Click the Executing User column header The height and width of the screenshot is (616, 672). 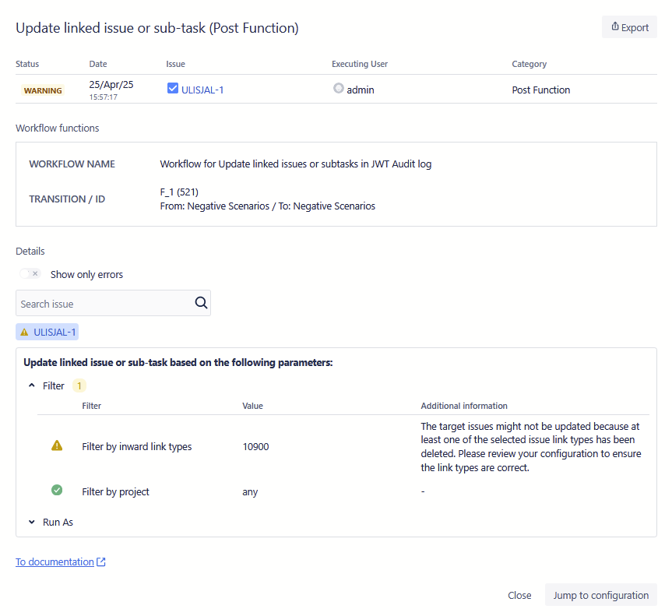coord(360,64)
